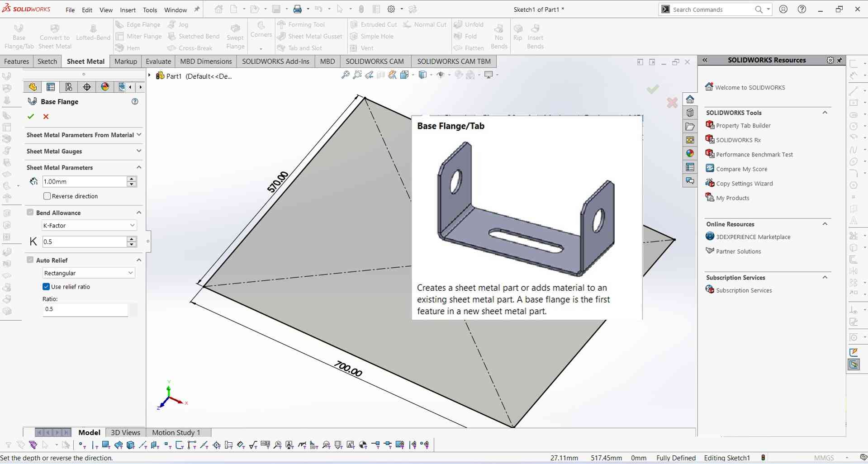The height and width of the screenshot is (464, 868).
Task: Expand Sheet Metal Parameters From Material section
Action: 139,135
